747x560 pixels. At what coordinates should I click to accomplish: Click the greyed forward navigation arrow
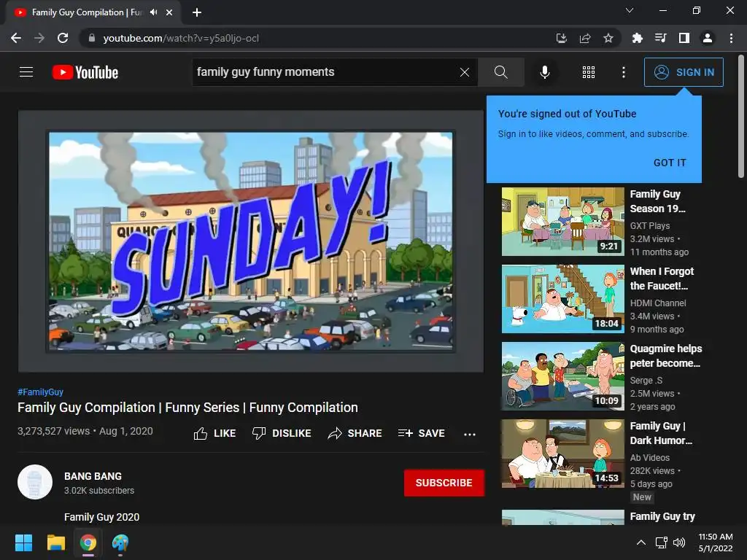click(39, 38)
